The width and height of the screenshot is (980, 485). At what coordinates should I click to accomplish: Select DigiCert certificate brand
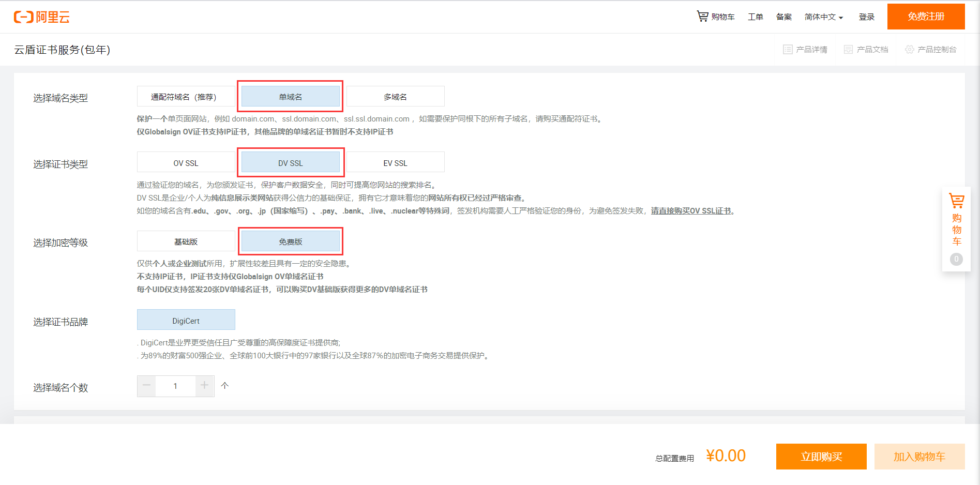(186, 320)
